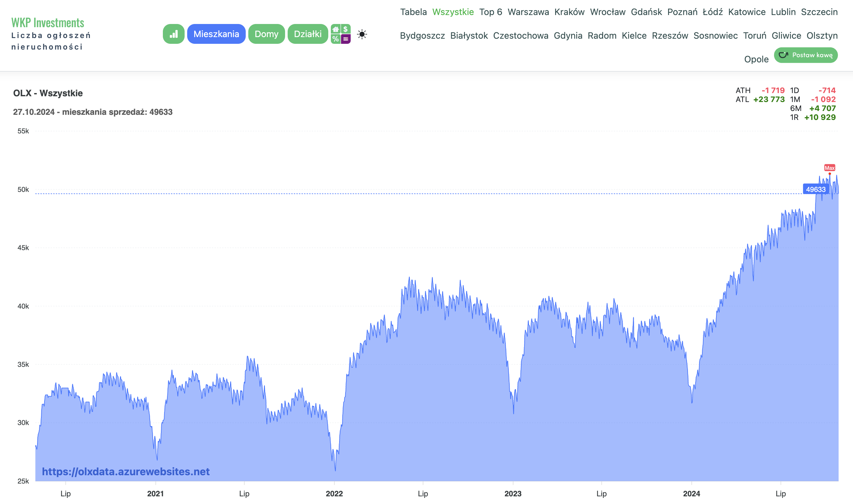Switch to the Działki category
Screen dimensions: 853x504
pyautogui.click(x=307, y=34)
